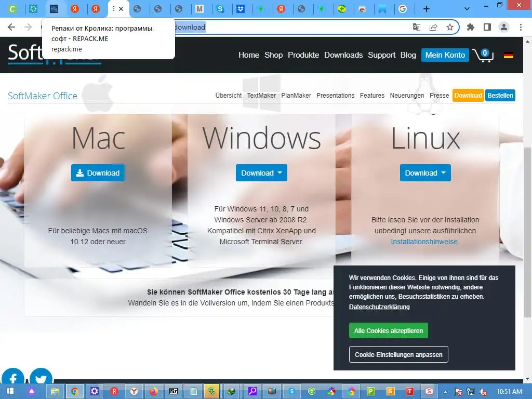Screen dimensions: 532x399
Task: Open the Datenschutzerklärung link
Action: [379, 307]
